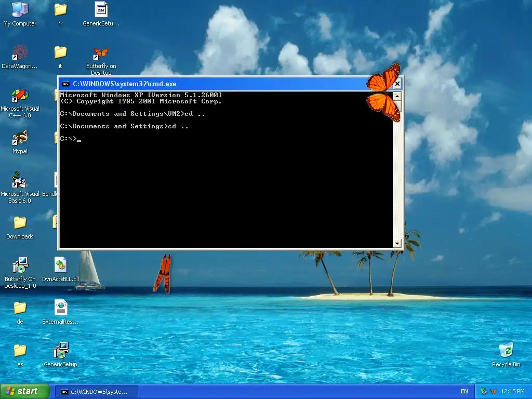Select the GenericSetup installer icon at bottom
532x399 pixels.
60,354
